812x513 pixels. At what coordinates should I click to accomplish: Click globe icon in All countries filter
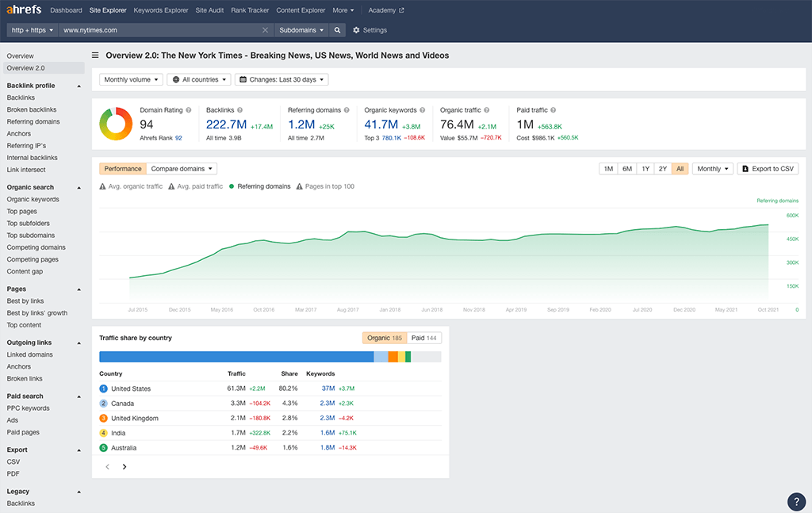(x=176, y=79)
